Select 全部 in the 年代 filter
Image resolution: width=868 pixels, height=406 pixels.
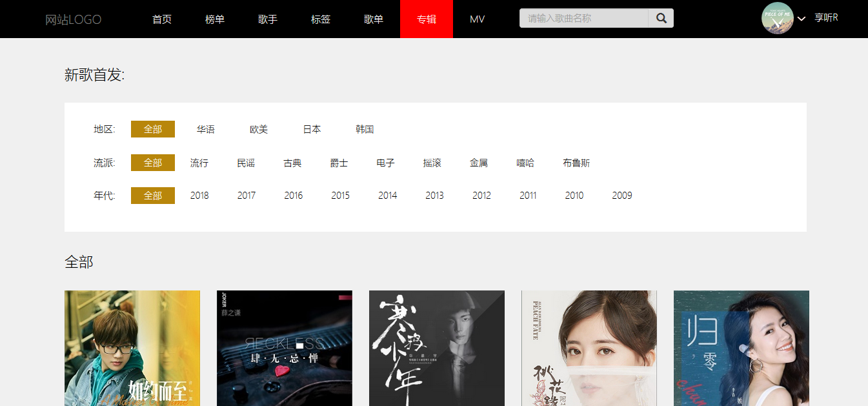click(x=153, y=196)
